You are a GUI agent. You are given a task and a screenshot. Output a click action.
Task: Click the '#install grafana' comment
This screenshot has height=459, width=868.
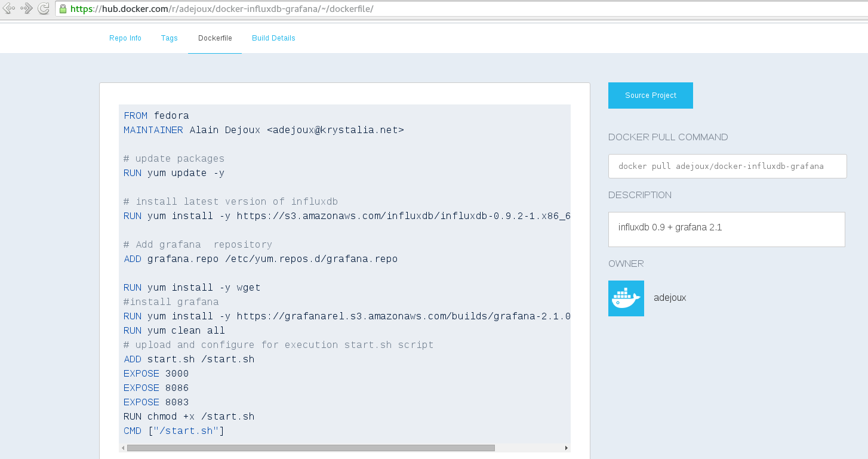point(171,302)
